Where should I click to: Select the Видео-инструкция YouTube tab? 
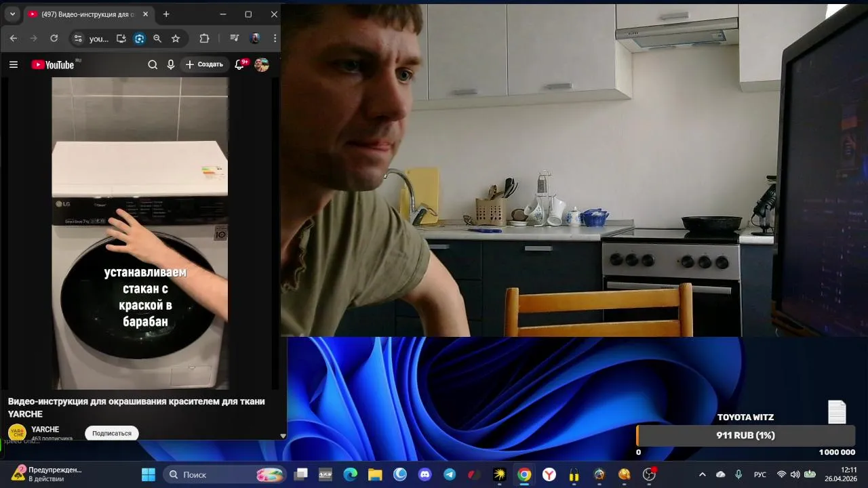point(88,14)
